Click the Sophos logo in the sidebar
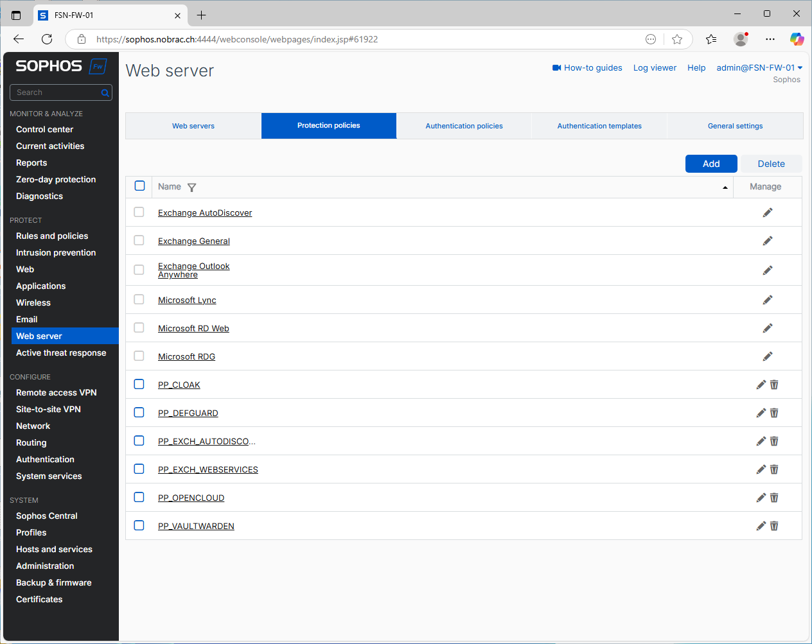This screenshot has width=812, height=644. click(61, 66)
